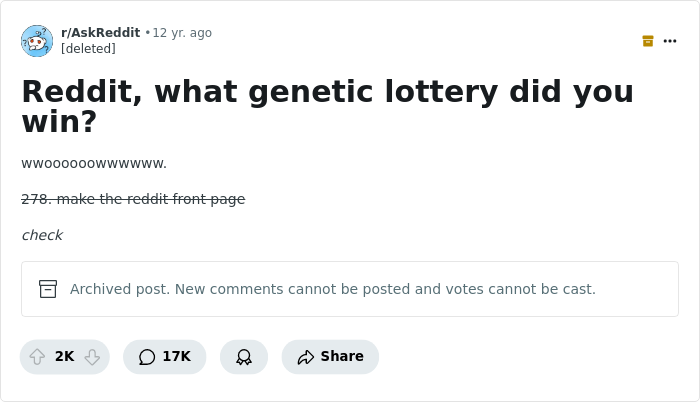Click the Share arrow icon

tap(306, 357)
